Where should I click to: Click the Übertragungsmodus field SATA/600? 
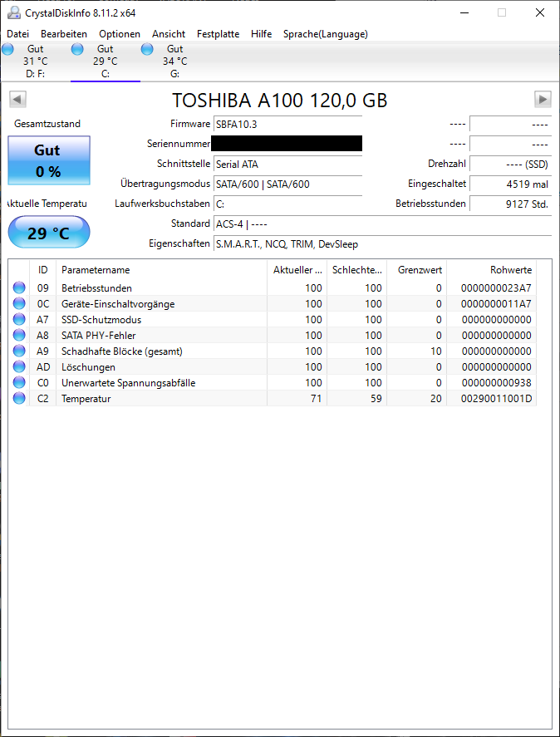[287, 184]
